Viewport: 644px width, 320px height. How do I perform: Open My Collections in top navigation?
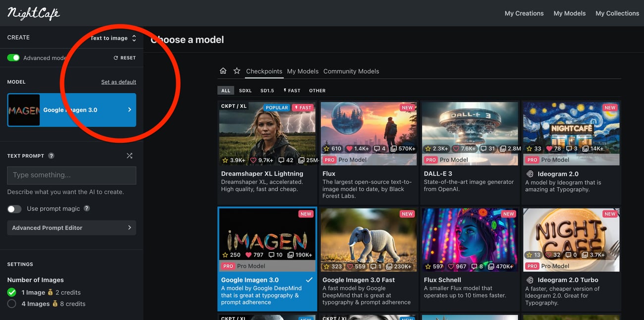[x=617, y=13]
